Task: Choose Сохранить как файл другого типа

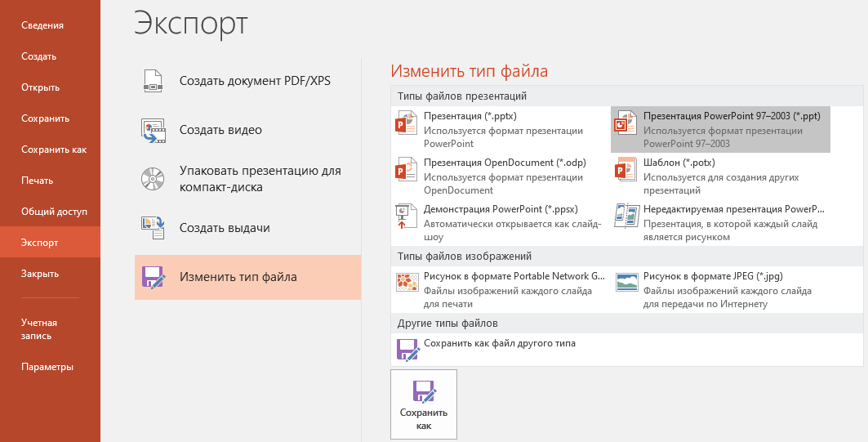Action: click(499, 344)
